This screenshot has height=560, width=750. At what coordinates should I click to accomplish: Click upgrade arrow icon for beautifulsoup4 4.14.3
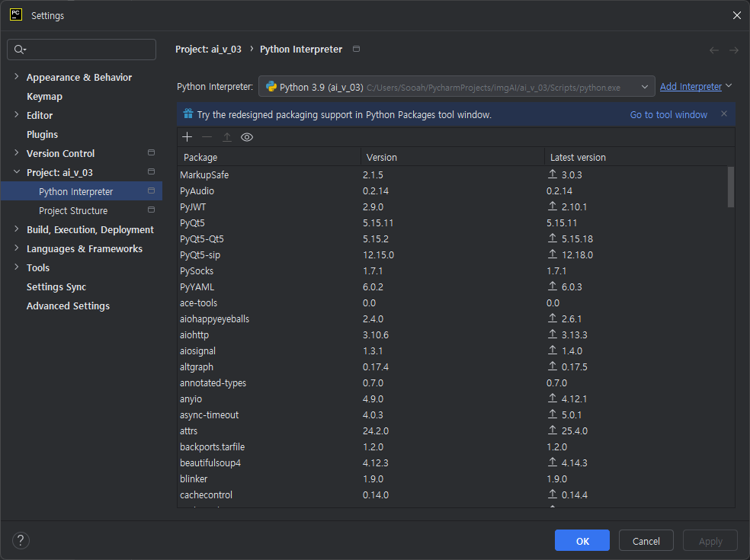tap(553, 462)
